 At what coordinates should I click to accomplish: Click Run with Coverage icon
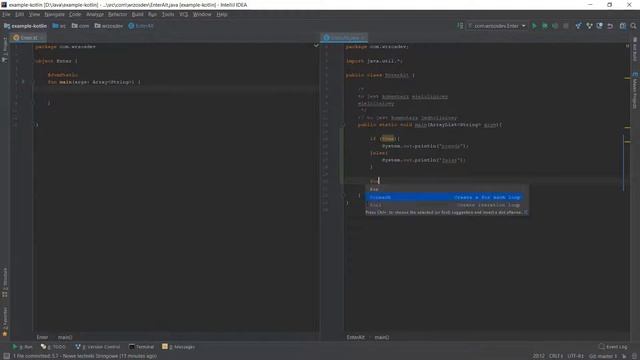click(555, 26)
